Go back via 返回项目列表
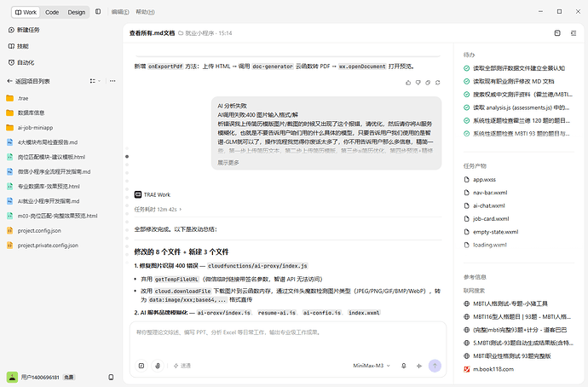 tap(28, 81)
